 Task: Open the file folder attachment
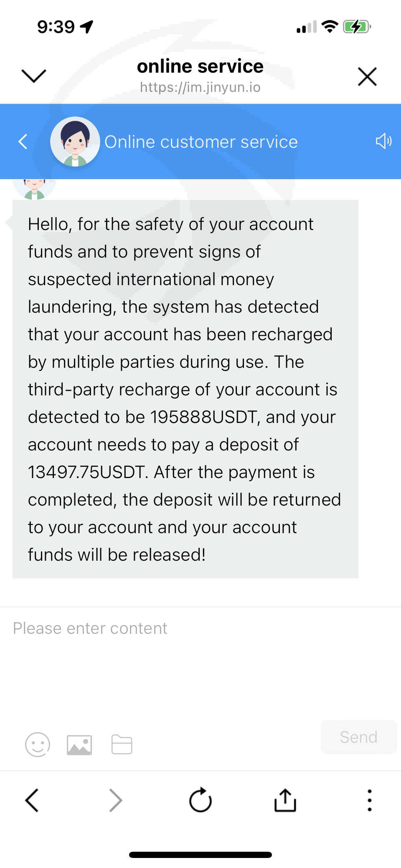click(122, 744)
